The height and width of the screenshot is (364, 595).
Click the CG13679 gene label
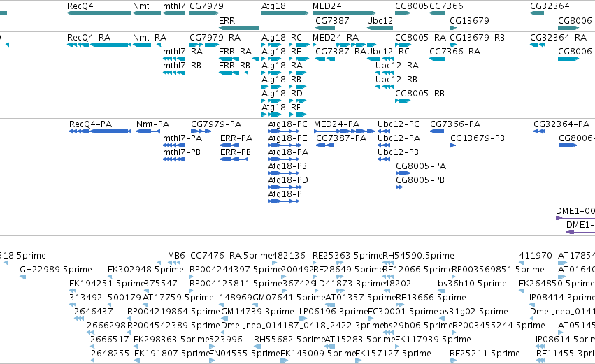click(469, 20)
